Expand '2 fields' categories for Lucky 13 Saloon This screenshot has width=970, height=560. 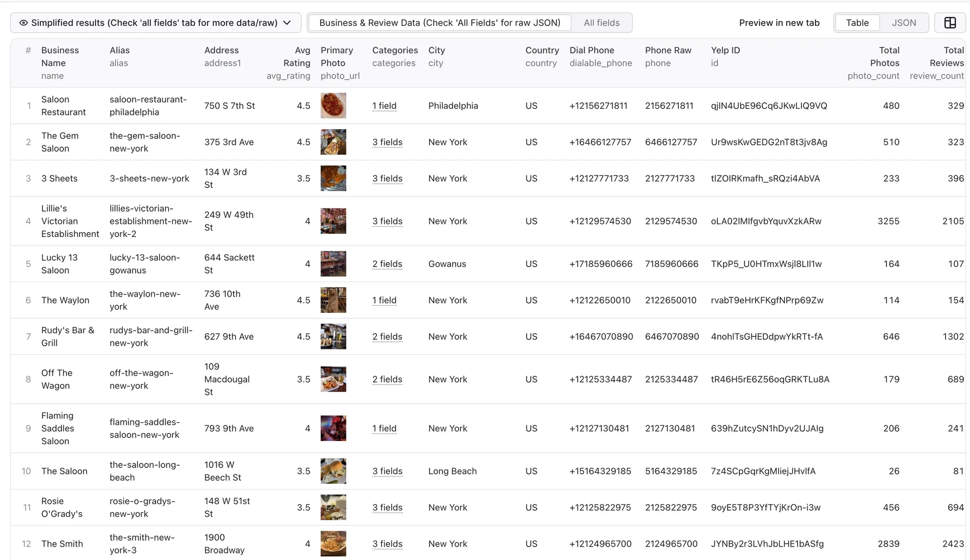pos(387,264)
